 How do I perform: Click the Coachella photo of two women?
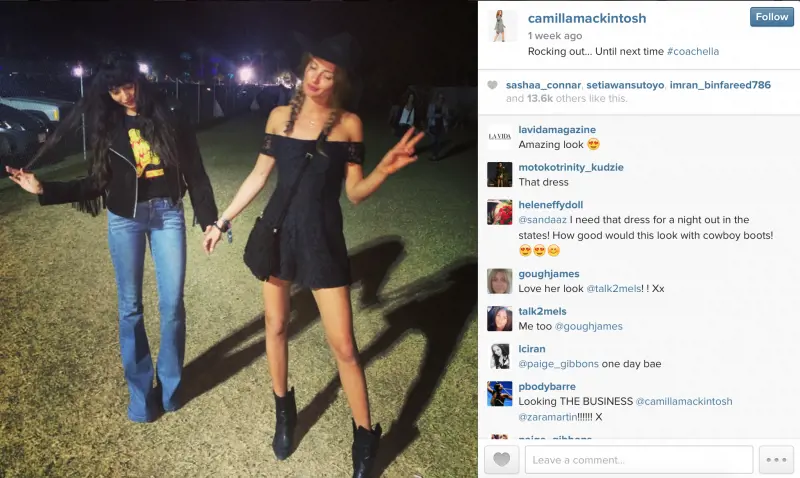(239, 239)
